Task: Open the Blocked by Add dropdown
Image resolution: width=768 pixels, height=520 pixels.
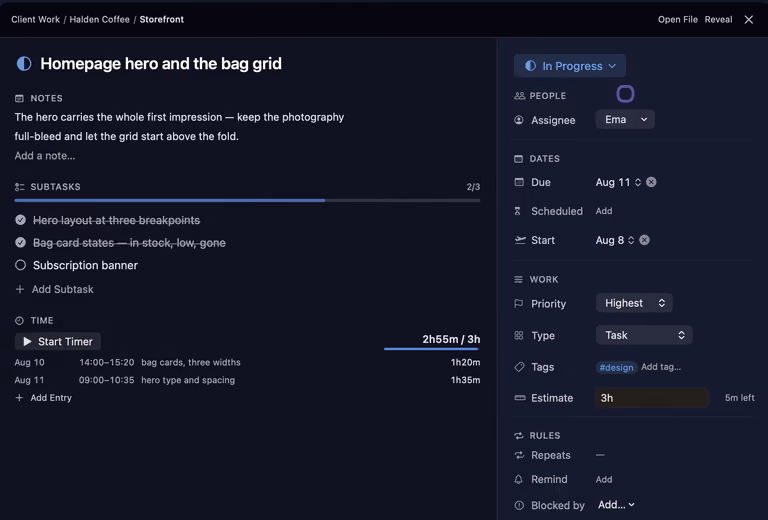Action: pyautogui.click(x=616, y=505)
